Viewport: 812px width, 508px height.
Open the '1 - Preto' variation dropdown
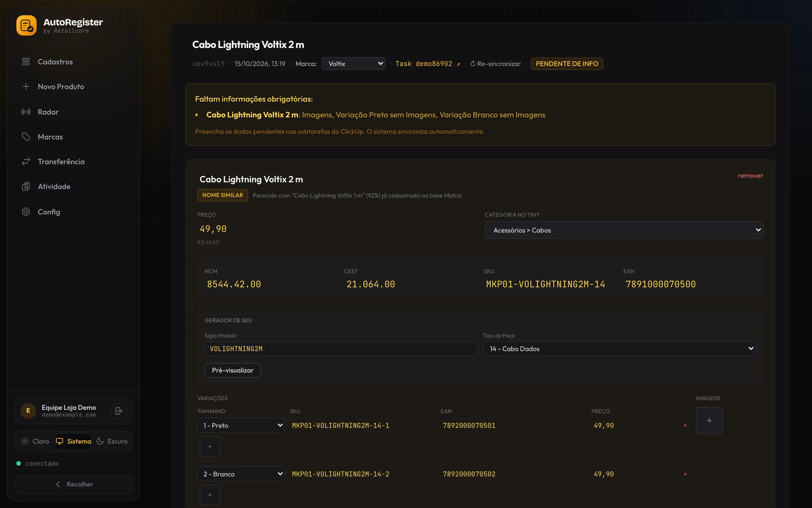coord(241,425)
